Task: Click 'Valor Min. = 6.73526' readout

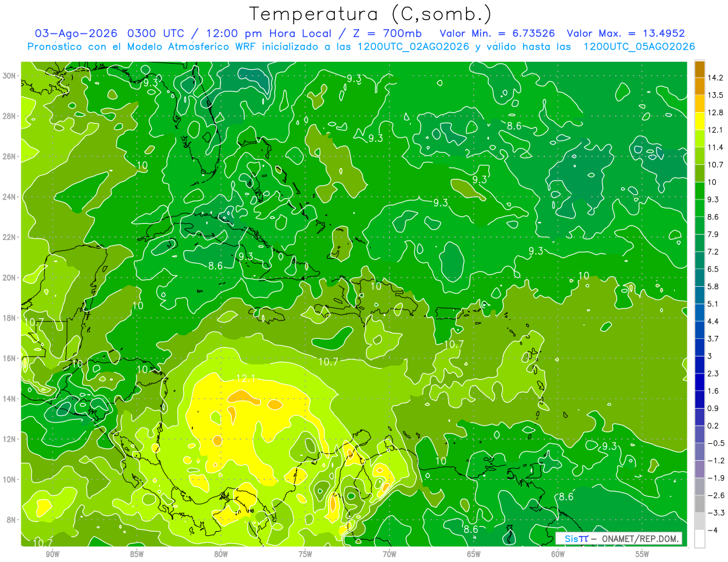Action: pos(497,33)
